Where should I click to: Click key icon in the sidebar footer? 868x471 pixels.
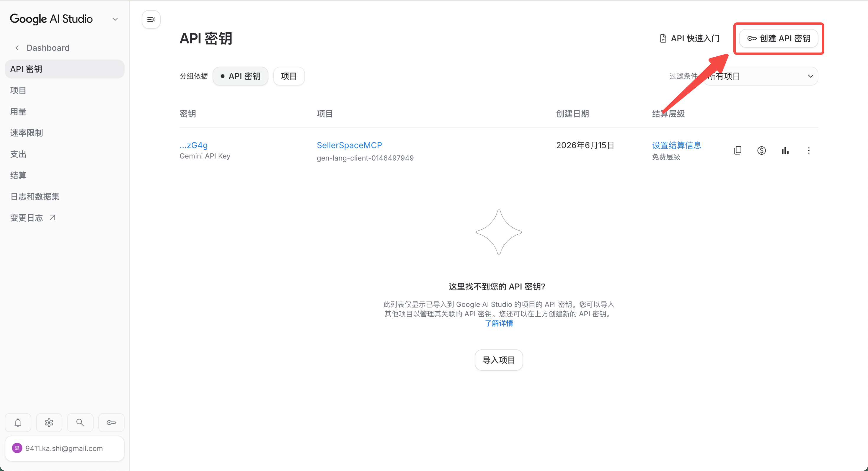tap(112, 423)
